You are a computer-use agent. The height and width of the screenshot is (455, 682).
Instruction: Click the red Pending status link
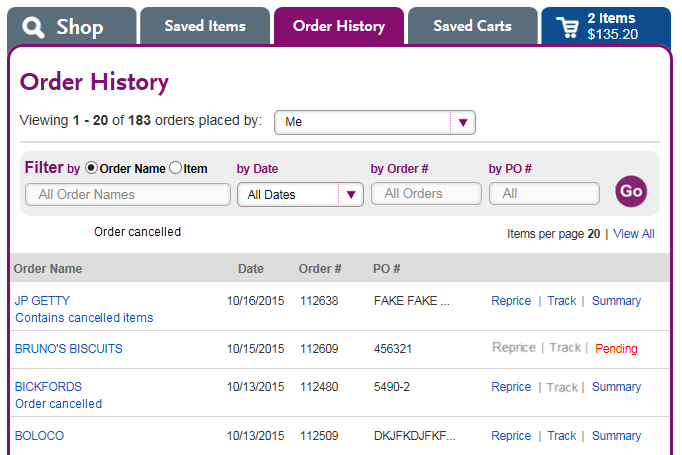coord(616,349)
